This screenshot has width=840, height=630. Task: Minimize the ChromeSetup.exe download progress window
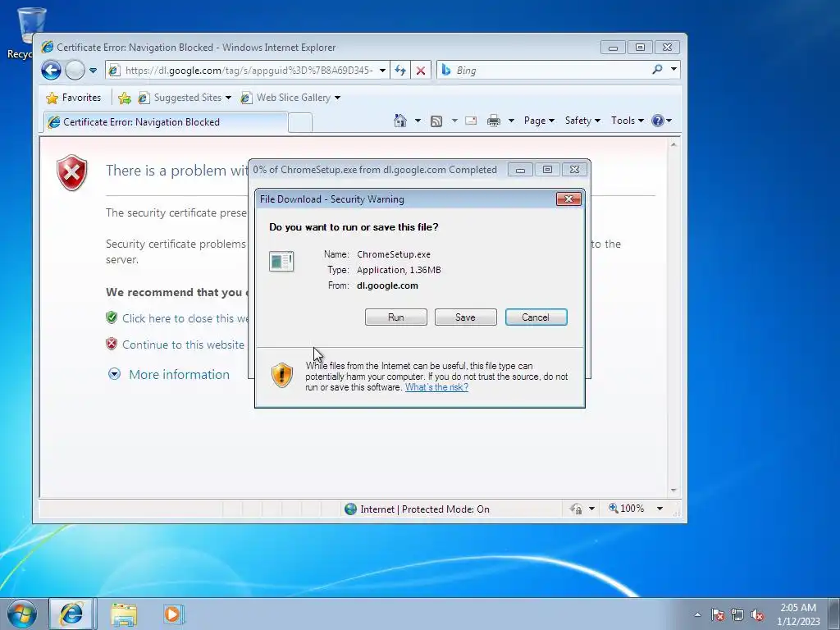coord(520,170)
